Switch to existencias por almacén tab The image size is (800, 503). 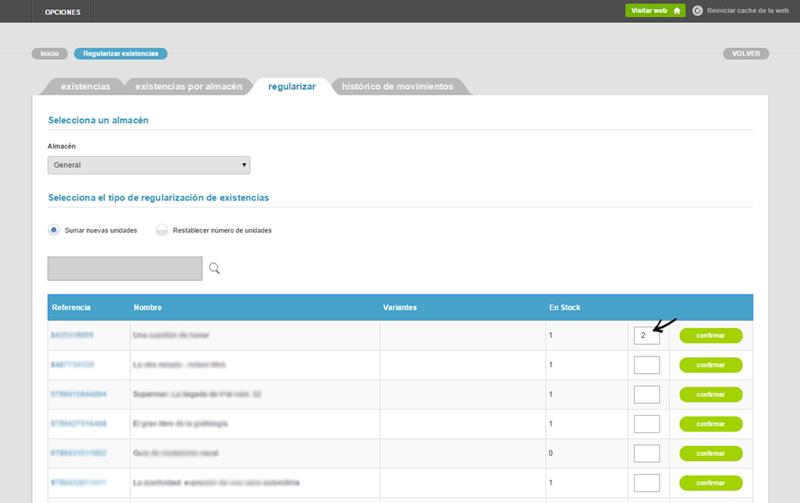coord(188,87)
